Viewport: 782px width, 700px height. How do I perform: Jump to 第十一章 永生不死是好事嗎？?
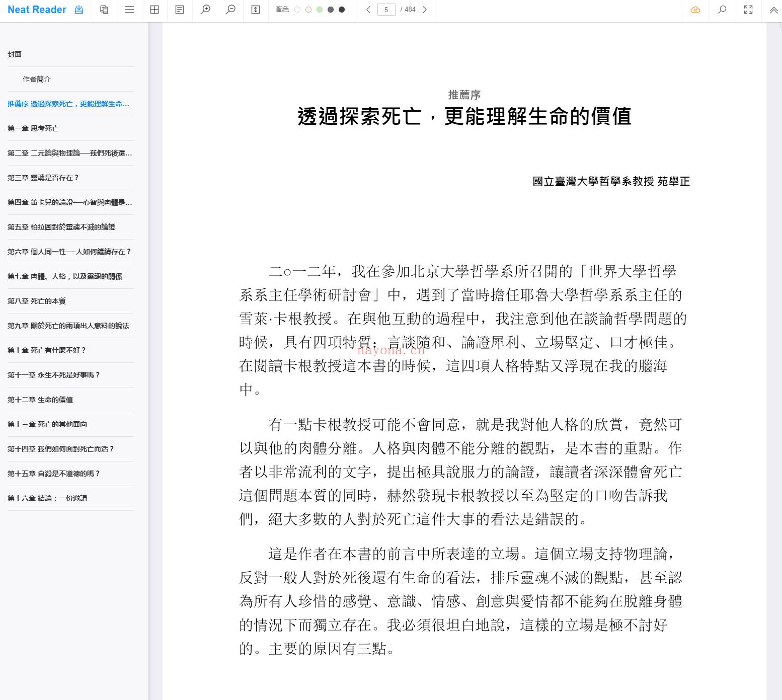[71, 375]
